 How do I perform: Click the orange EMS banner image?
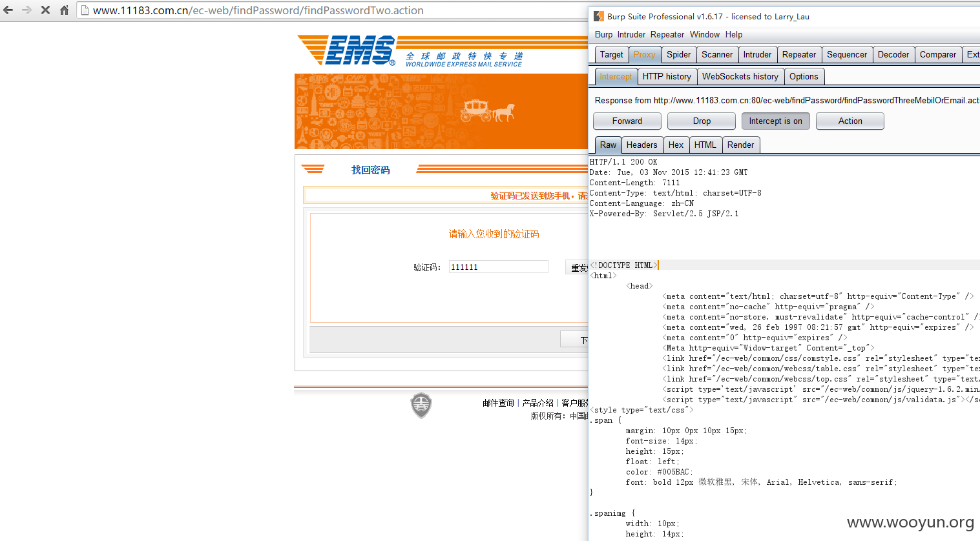coord(441,111)
